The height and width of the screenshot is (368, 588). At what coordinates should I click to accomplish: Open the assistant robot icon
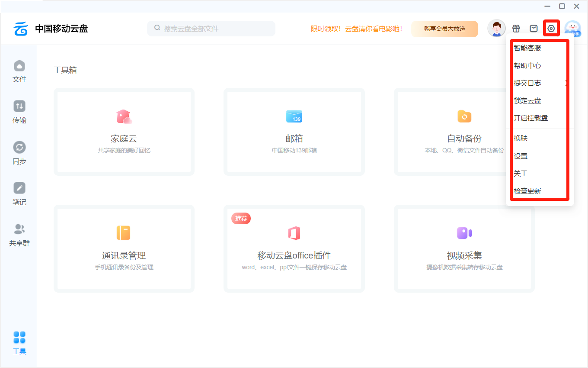pyautogui.click(x=572, y=29)
